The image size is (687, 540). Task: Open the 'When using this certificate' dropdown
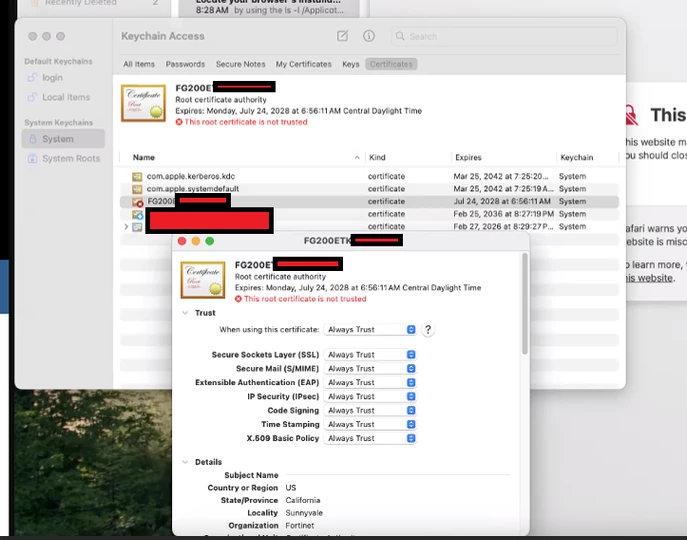[x=370, y=330]
